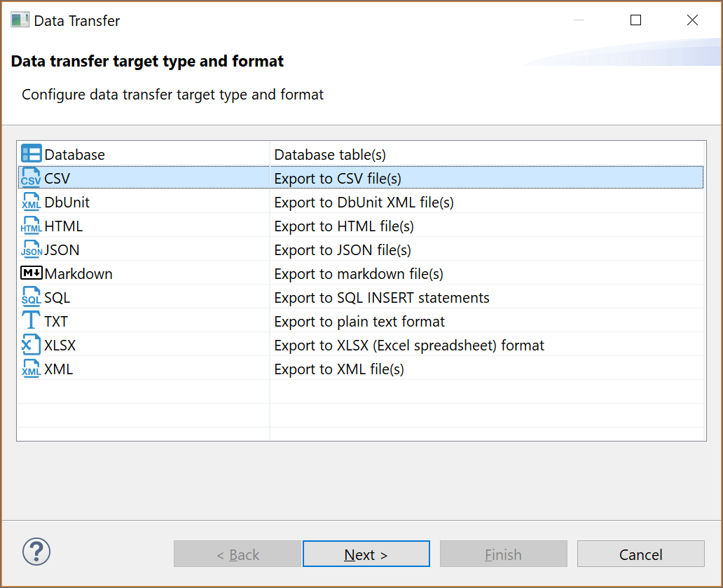This screenshot has width=723, height=588.
Task: Click 'Database table(s)' description text
Action: [330, 155]
